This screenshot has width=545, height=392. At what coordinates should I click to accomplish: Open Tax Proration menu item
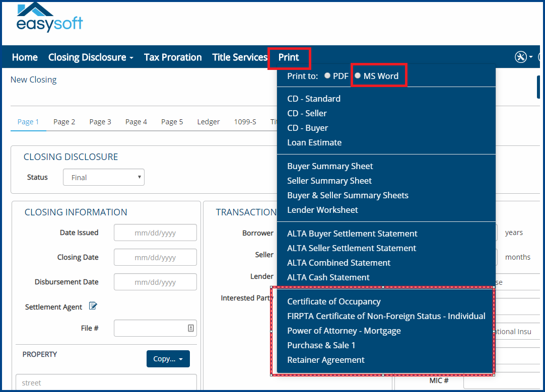click(x=173, y=57)
